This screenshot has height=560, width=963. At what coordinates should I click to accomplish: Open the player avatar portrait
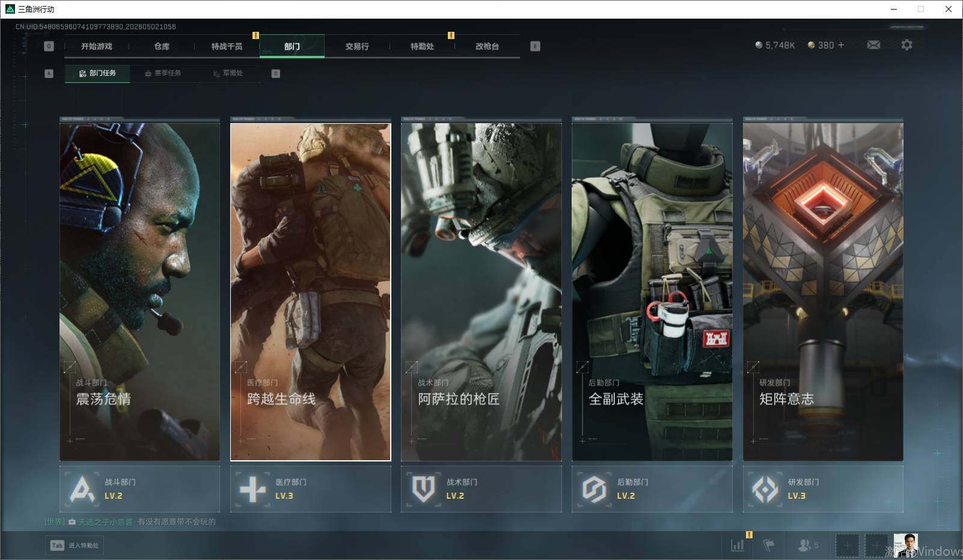click(x=905, y=545)
